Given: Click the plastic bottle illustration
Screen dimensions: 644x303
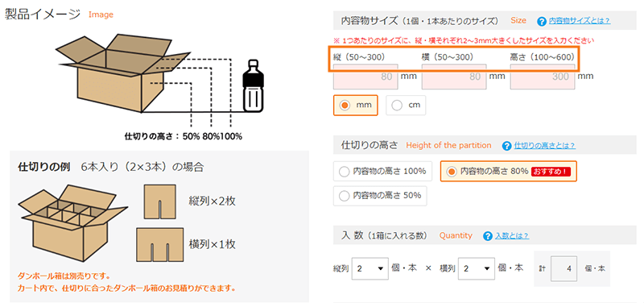Looking at the screenshot, I should point(253,85).
